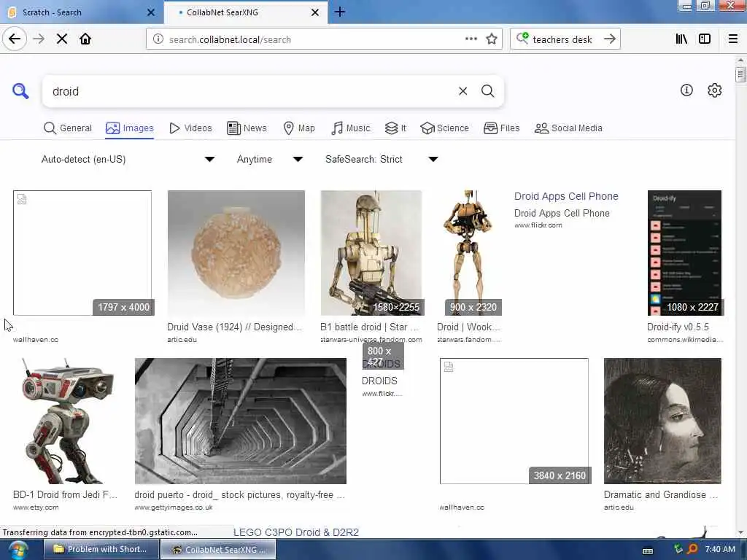Open the Auto-detect (en-US) language dropdown
This screenshot has height=560, width=747.
(x=128, y=159)
